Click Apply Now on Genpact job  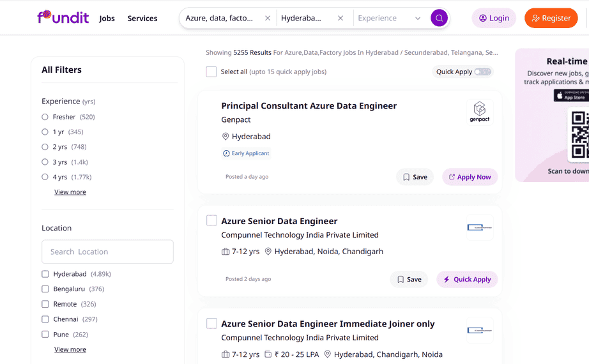coord(470,177)
